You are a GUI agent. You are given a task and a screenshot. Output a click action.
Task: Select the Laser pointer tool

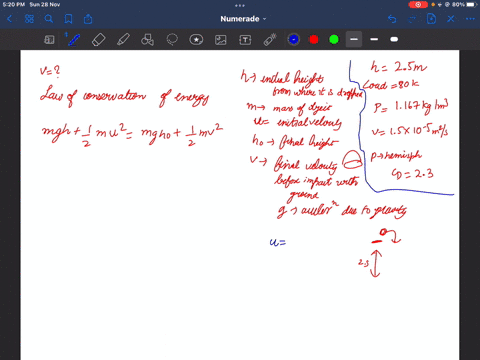pos(270,40)
